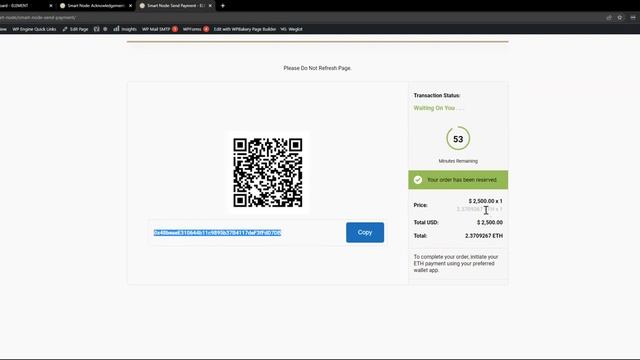Click the highlighted ETH wallet address field
The image size is (640, 360).
pyautogui.click(x=217, y=233)
